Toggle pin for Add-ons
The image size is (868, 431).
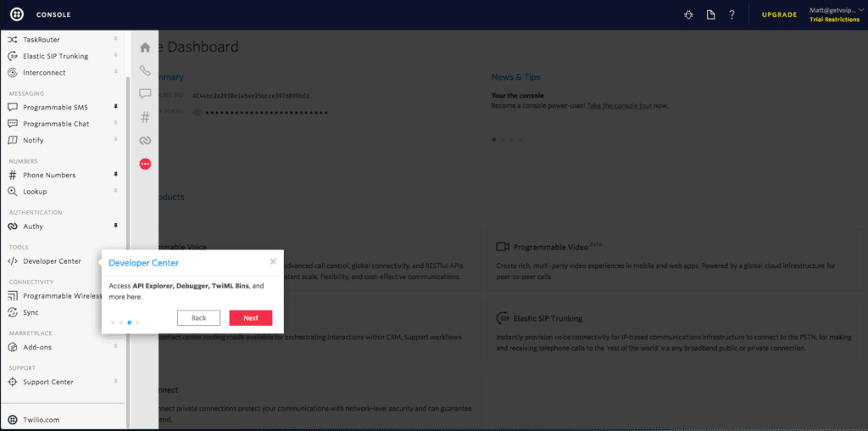[115, 347]
